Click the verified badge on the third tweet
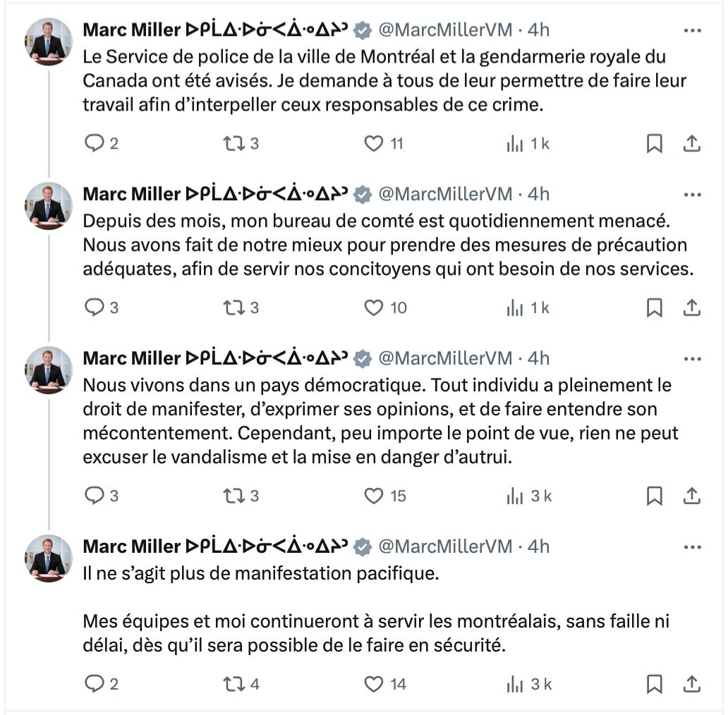728x715 pixels. (363, 359)
